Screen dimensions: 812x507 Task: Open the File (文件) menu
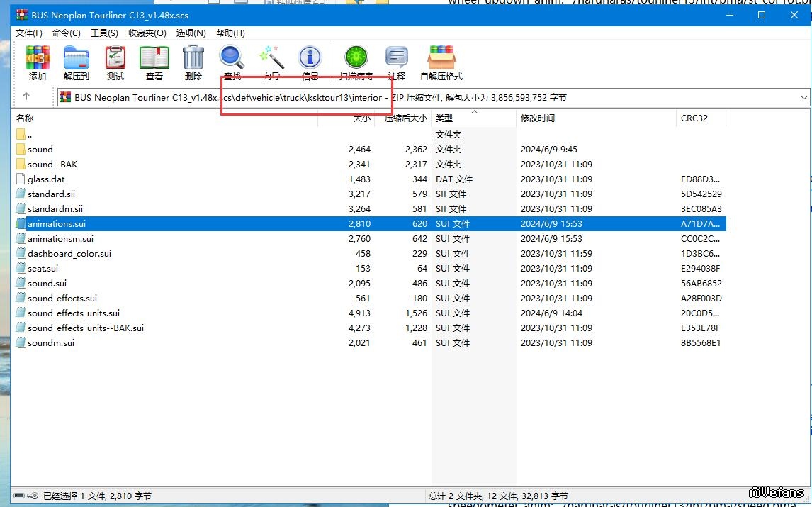[x=29, y=33]
